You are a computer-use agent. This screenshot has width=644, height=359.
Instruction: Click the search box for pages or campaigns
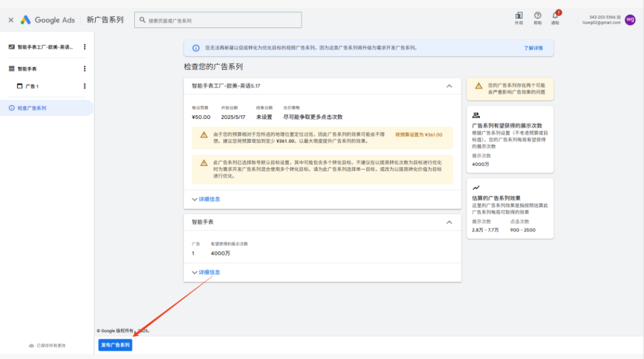click(x=217, y=20)
